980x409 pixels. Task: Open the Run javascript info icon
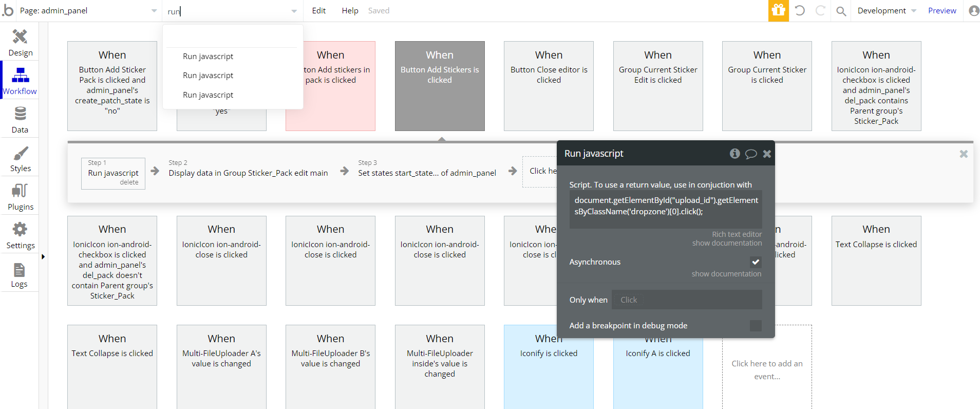[734, 154]
